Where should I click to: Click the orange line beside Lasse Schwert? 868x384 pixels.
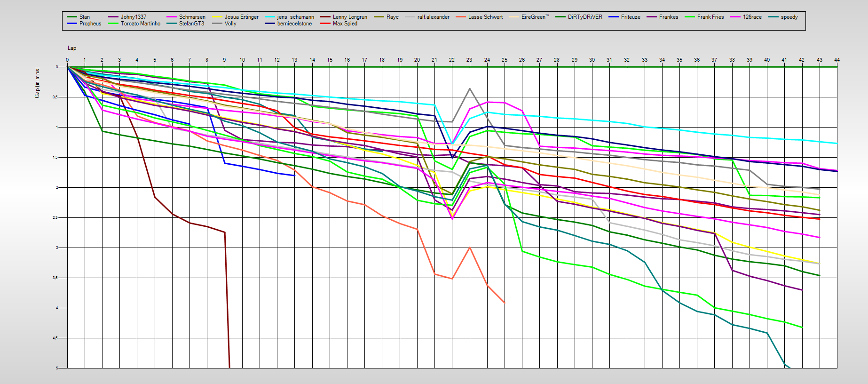coord(461,17)
